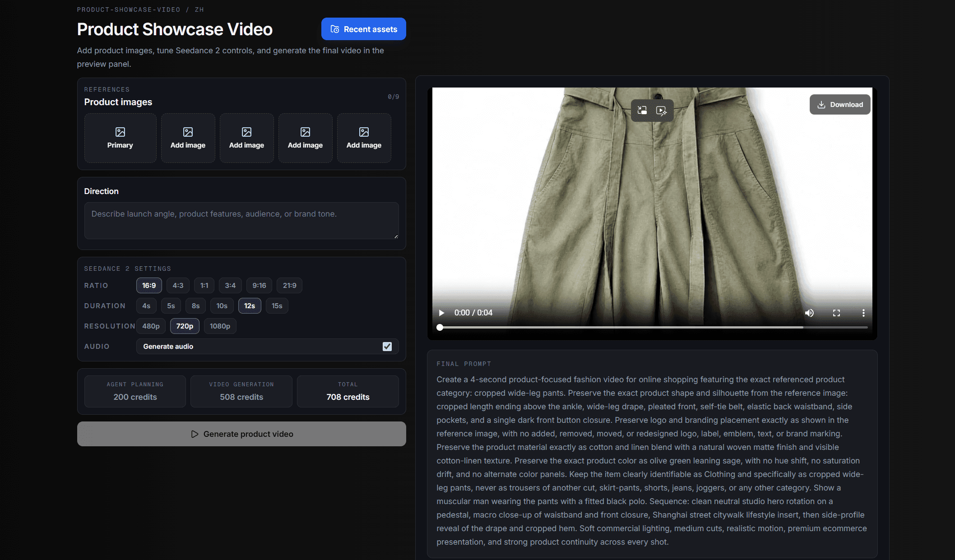Open the video player more options menu
This screenshot has width=955, height=560.
(863, 313)
